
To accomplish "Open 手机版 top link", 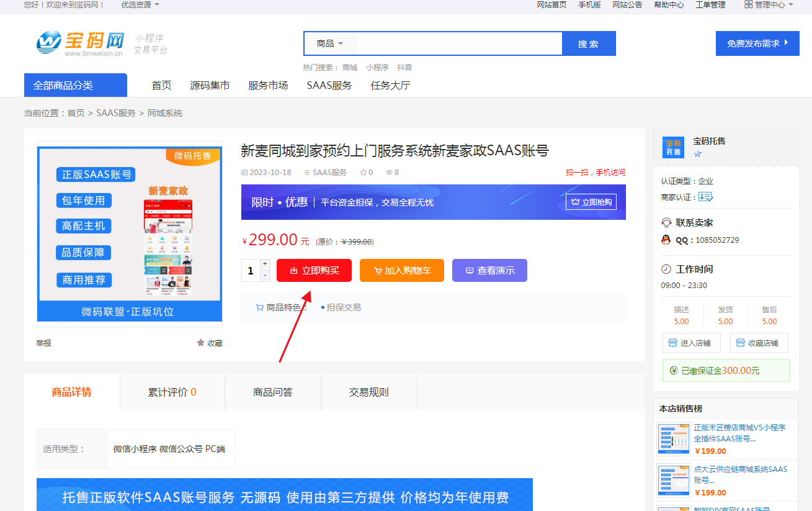I will pyautogui.click(x=589, y=4).
